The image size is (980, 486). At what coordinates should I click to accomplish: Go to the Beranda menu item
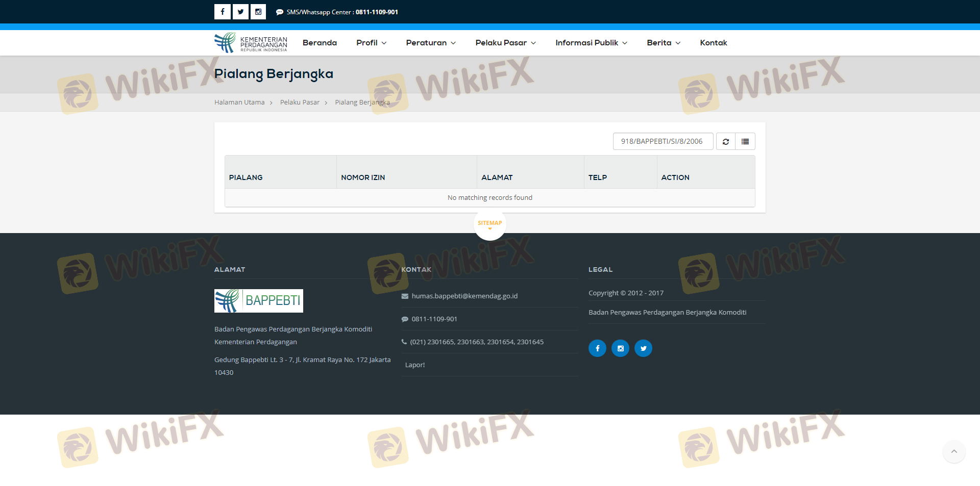320,43
